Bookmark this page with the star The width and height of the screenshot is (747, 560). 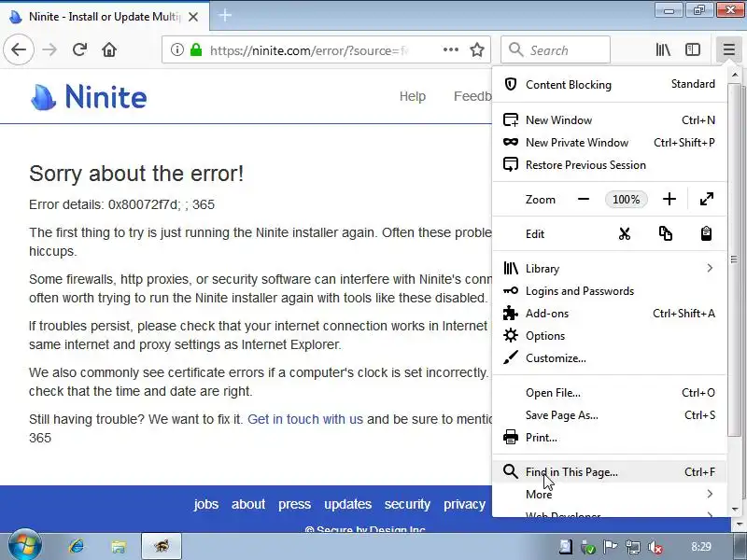point(477,49)
